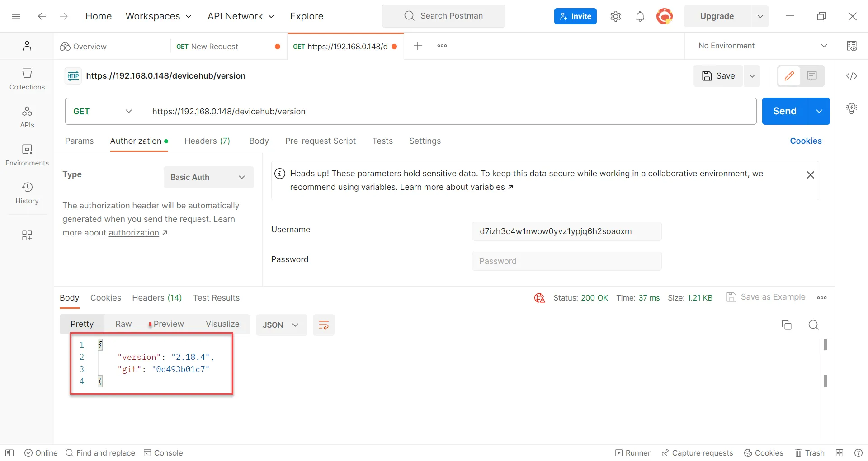This screenshot has width=868, height=461.
Task: Open the user avatar menu
Action: point(665,16)
